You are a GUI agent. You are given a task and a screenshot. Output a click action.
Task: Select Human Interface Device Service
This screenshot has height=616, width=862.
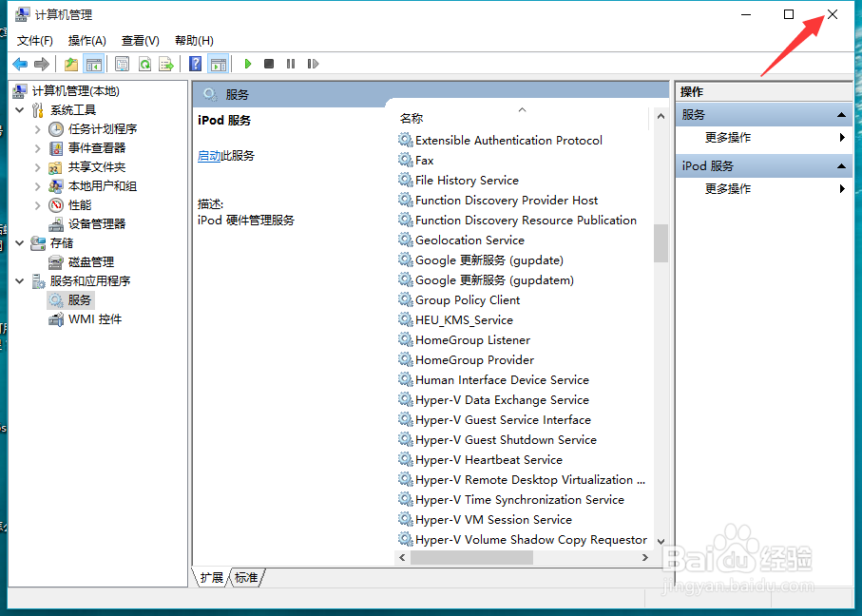point(502,380)
